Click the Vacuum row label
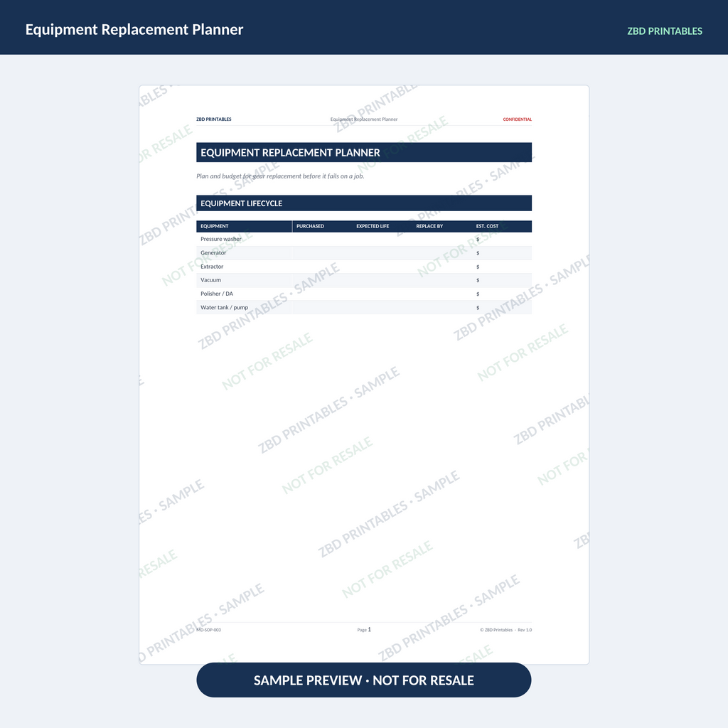728x728 pixels. [x=210, y=280]
